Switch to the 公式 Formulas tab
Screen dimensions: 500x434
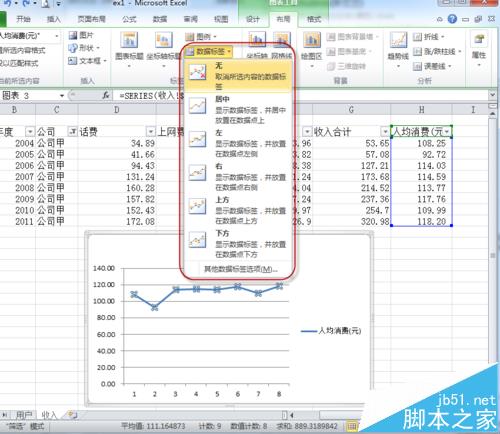click(x=129, y=19)
